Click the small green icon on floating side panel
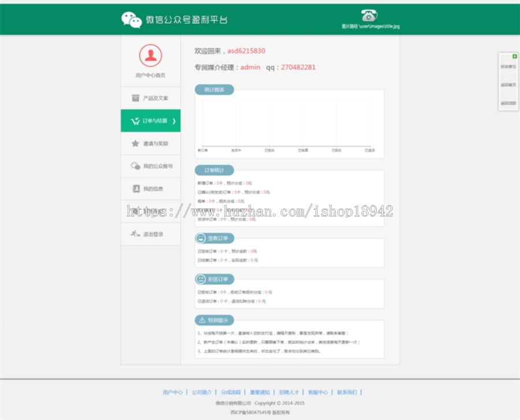This screenshot has height=420, width=520. 515,57
